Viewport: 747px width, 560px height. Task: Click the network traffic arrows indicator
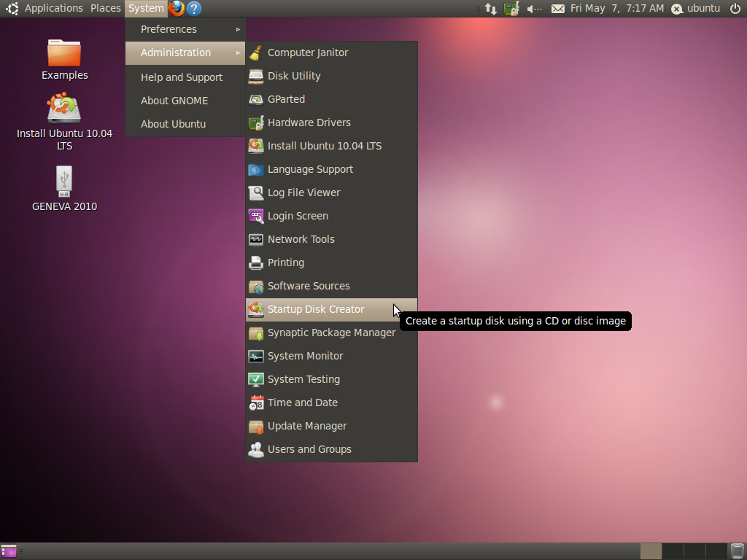(x=490, y=9)
